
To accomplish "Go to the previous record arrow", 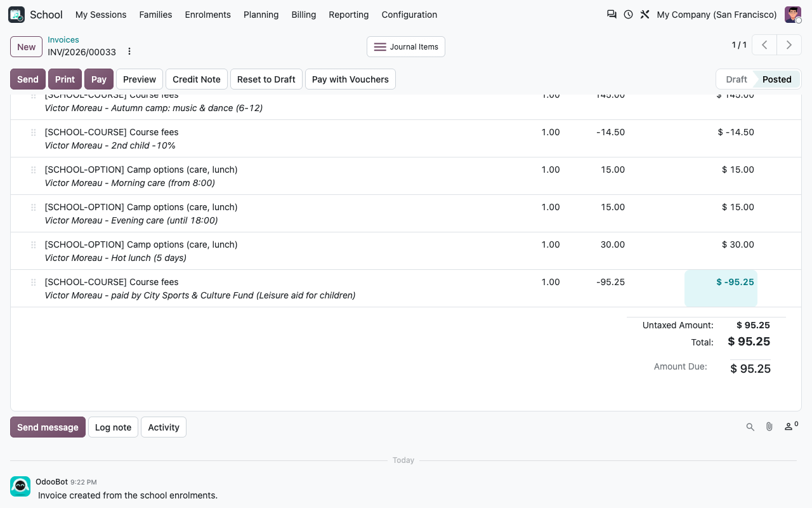I will point(765,45).
